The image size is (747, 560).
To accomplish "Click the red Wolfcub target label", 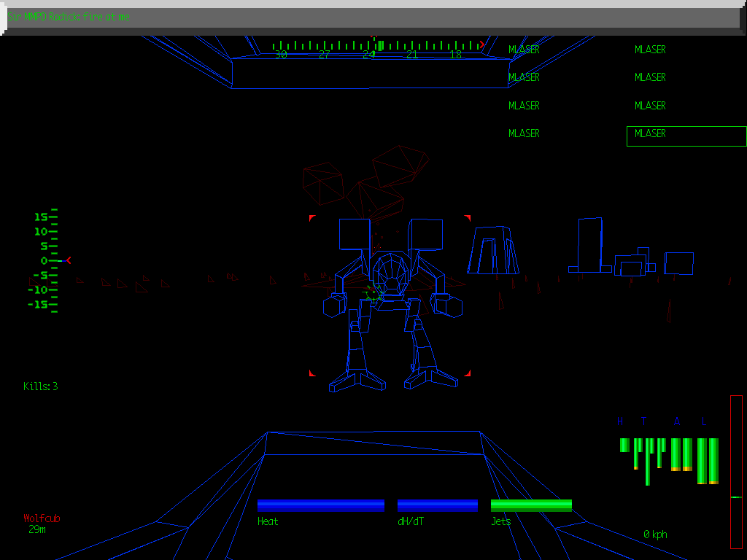I will [x=40, y=518].
